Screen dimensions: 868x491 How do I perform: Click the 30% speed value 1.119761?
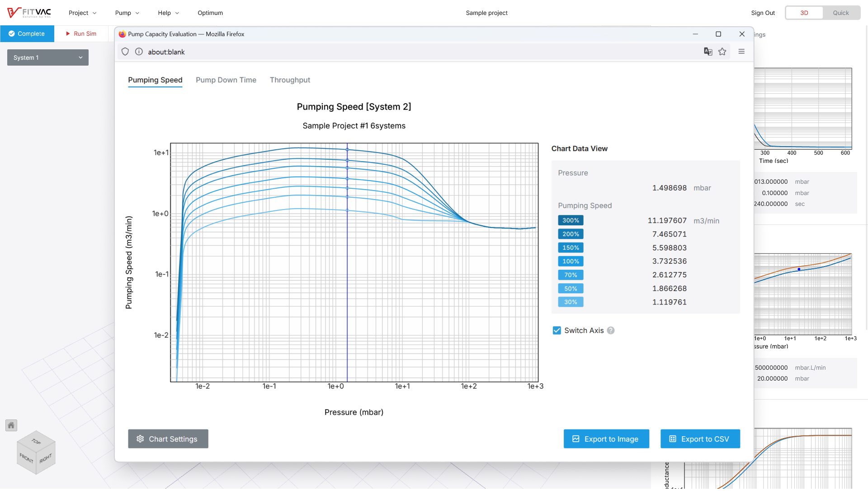(x=669, y=302)
